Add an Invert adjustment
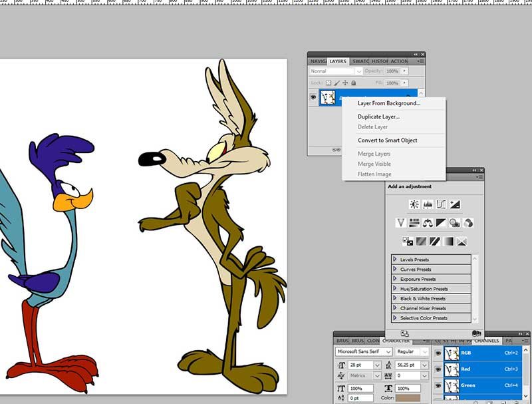Image resolution: width=532 pixels, height=404 pixels. tap(408, 242)
